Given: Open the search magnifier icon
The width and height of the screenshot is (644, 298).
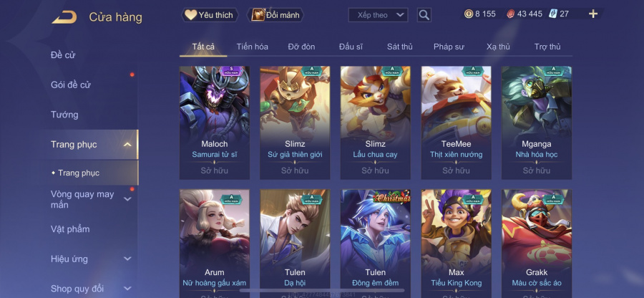Looking at the screenshot, I should [424, 15].
